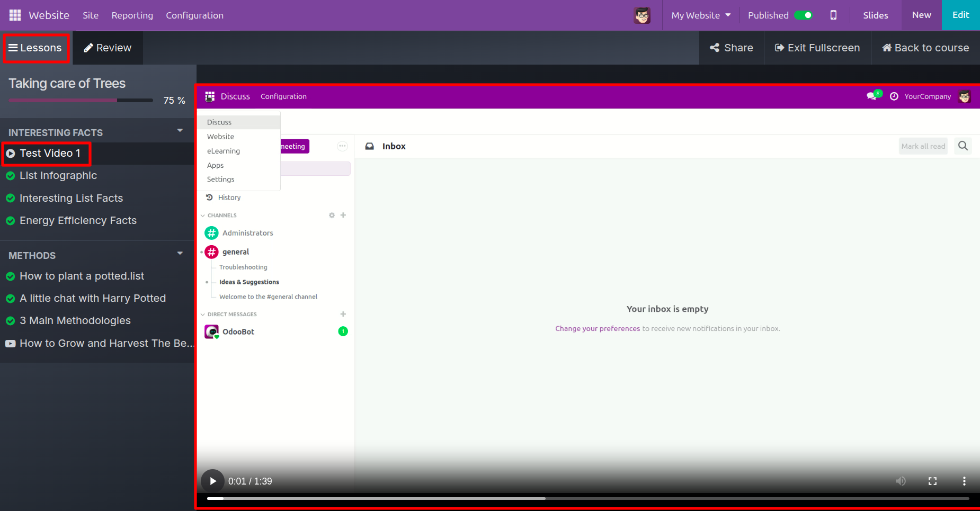Click the New button
The width and height of the screenshot is (980, 511).
click(921, 15)
